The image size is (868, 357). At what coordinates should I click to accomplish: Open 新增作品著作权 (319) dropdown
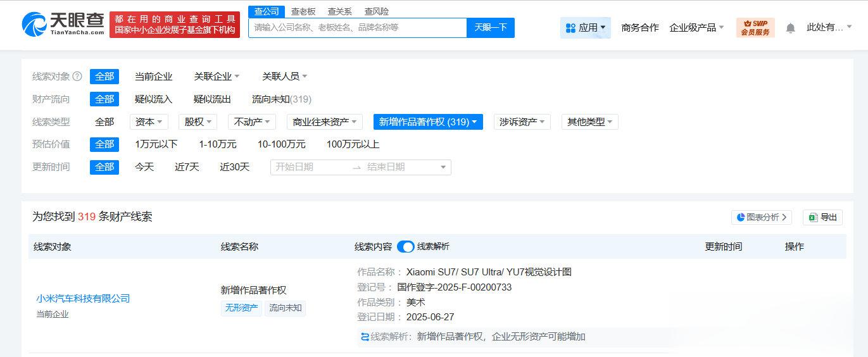(428, 122)
